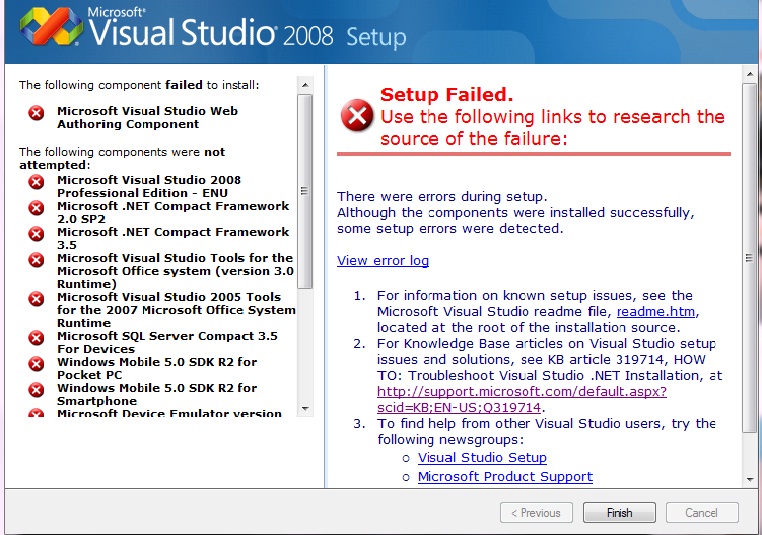
Task: Select 'Microsoft .NET Compact Framework 3.5' item
Action: (x=173, y=238)
